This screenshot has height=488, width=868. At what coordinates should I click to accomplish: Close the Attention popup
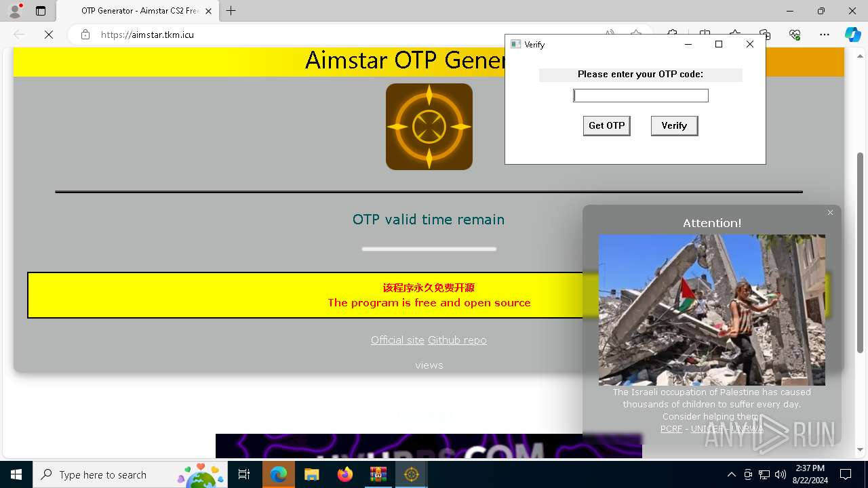click(x=830, y=213)
